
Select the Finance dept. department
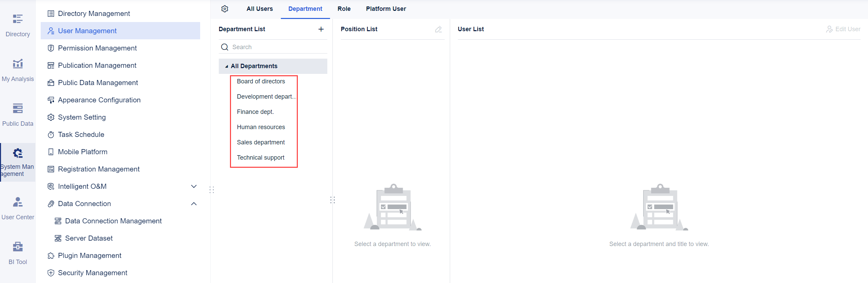255,112
